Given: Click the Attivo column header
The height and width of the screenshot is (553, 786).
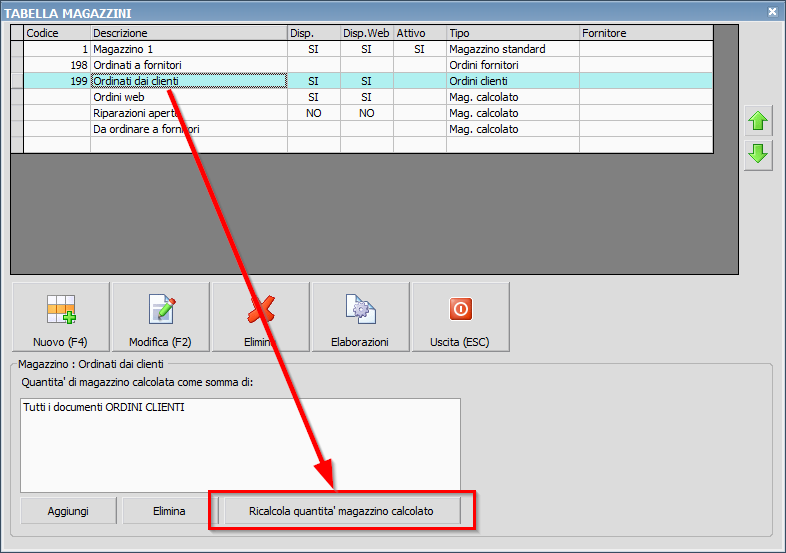Looking at the screenshot, I should click(x=420, y=33).
